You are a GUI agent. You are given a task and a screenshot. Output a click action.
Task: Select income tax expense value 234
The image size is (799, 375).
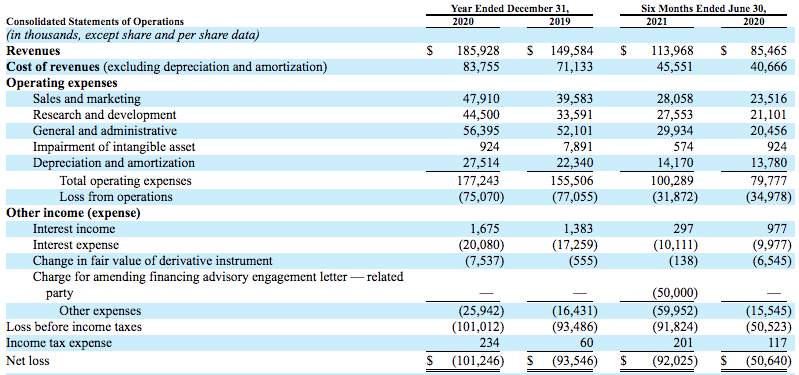490,342
